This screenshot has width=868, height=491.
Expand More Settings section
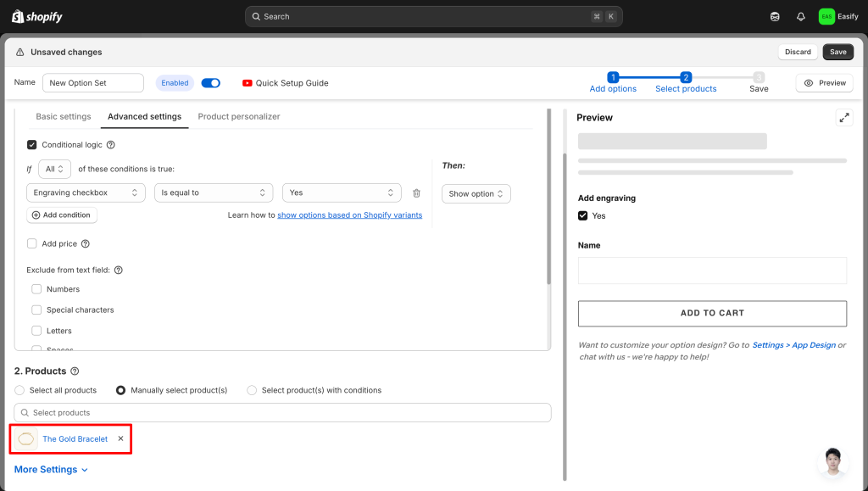click(x=51, y=470)
